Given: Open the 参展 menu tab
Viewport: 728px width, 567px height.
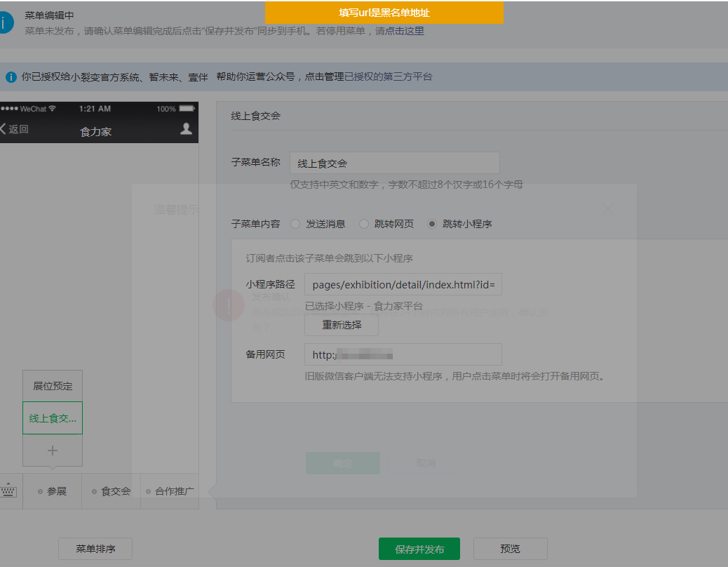Looking at the screenshot, I should (53, 491).
